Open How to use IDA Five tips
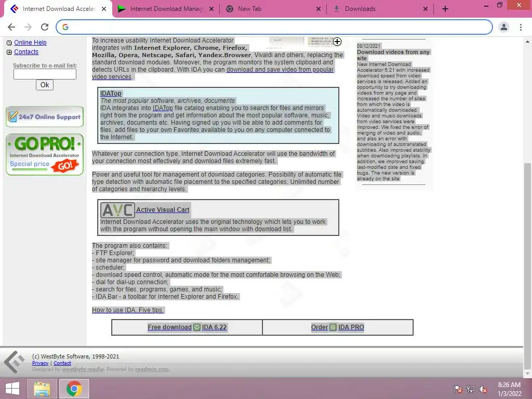This screenshot has width=532, height=399. [x=128, y=310]
